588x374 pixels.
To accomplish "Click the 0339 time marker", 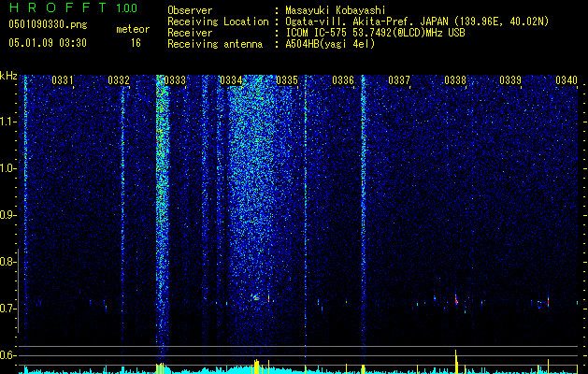I will click(510, 80).
